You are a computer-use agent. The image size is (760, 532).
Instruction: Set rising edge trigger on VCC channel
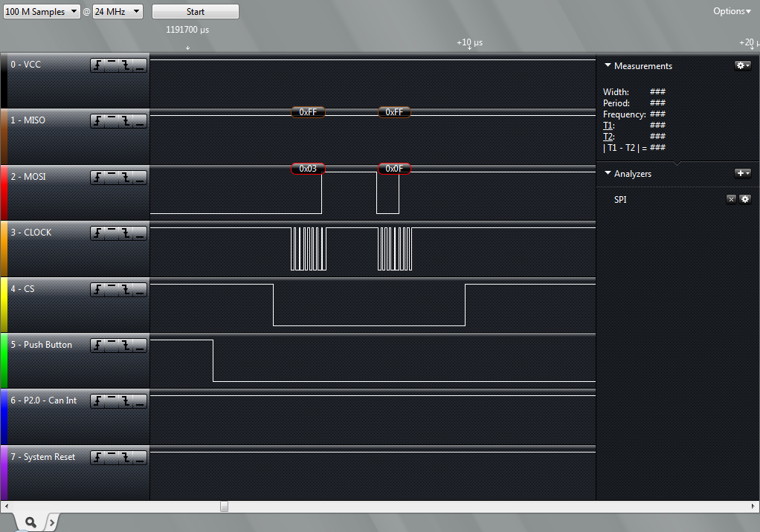97,65
